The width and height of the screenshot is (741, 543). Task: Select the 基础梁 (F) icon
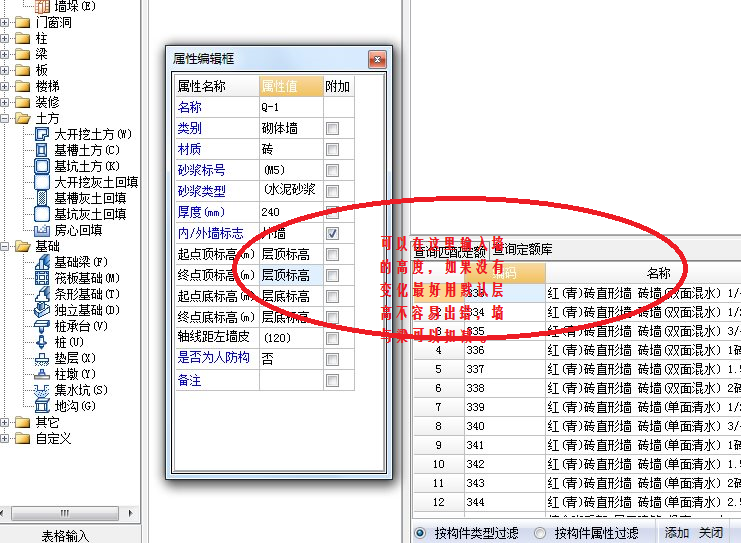coord(42,262)
